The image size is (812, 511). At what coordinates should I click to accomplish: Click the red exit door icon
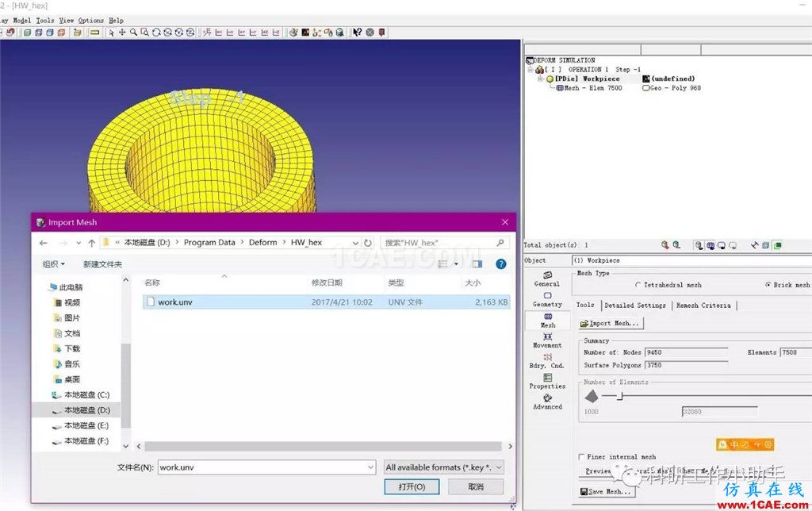[381, 33]
